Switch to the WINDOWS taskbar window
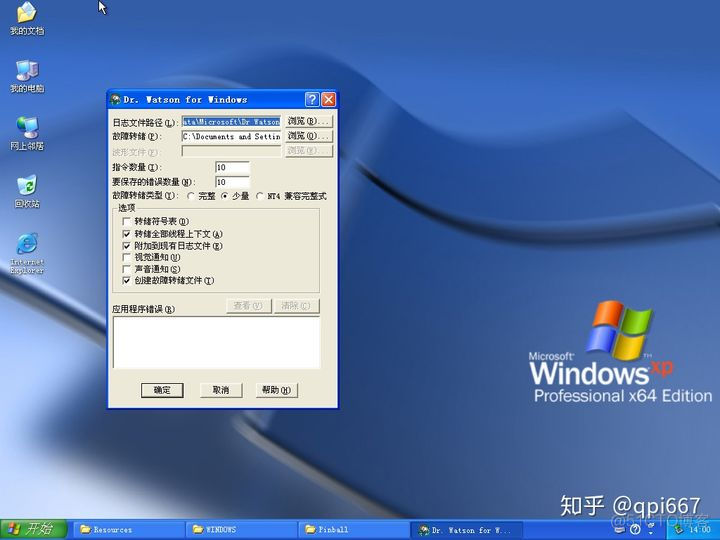This screenshot has width=720, height=540. [x=242, y=530]
